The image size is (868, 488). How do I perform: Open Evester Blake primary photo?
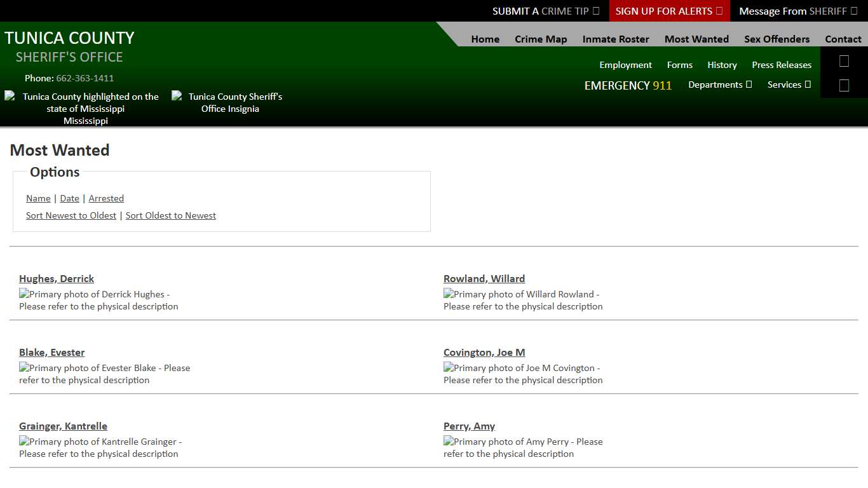click(104, 374)
